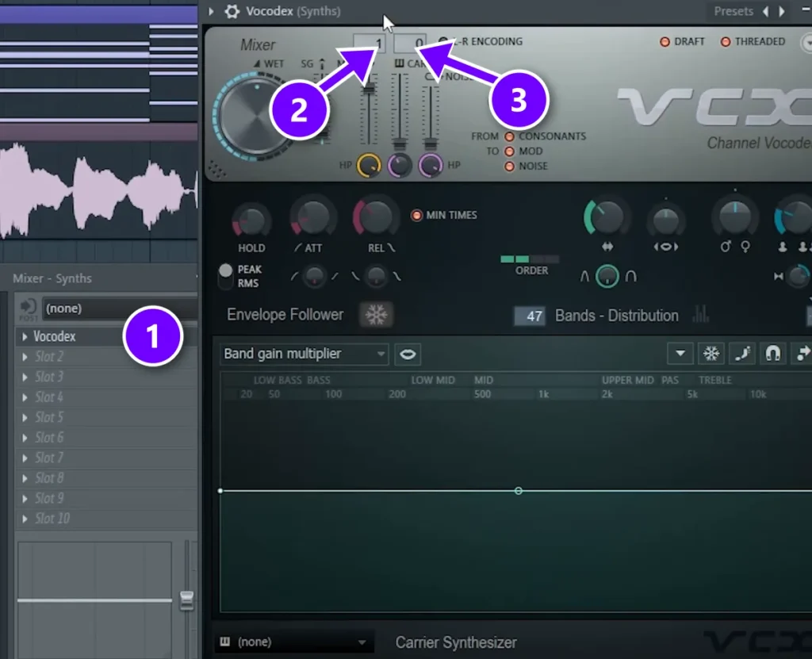Open Carrier Synthesizer (none) dropdown
Image resolution: width=812 pixels, height=659 pixels.
pyautogui.click(x=295, y=642)
